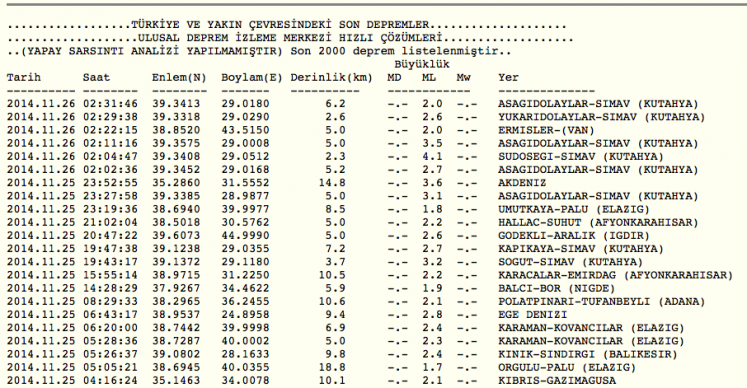Select the SUDOSEGI-SIMAV (KUTAHYA) location text

coord(581,157)
